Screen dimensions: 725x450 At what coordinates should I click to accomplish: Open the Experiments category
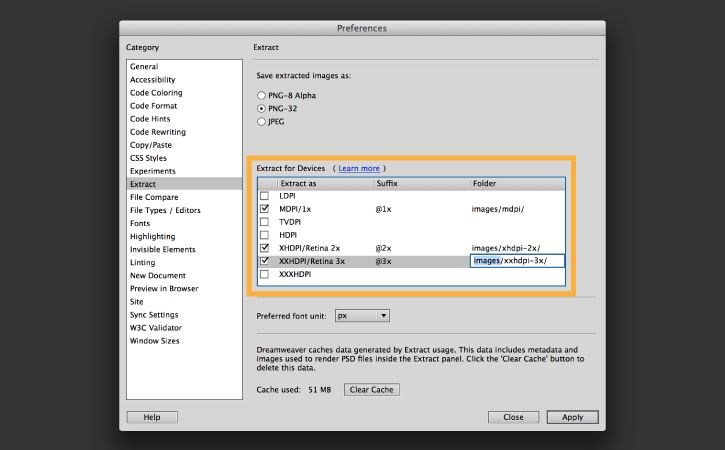(184, 171)
